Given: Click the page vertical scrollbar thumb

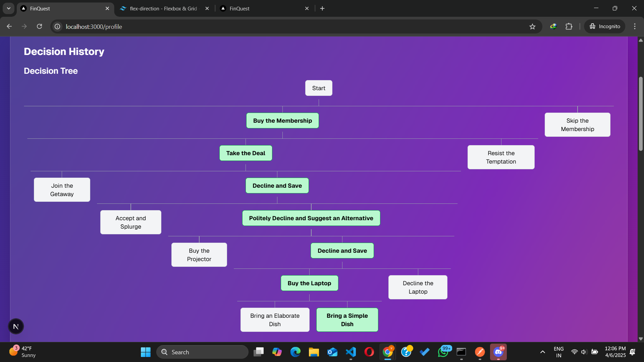Looking at the screenshot, I should coord(641,114).
